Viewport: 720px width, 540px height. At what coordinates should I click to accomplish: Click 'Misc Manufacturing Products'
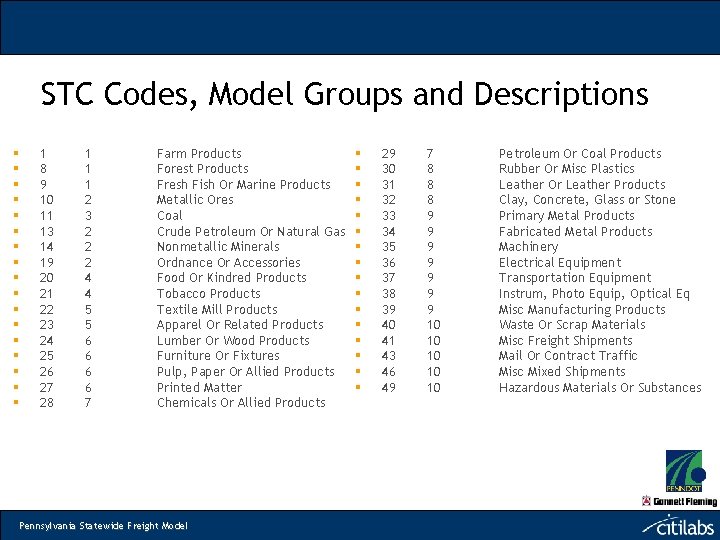tap(582, 309)
